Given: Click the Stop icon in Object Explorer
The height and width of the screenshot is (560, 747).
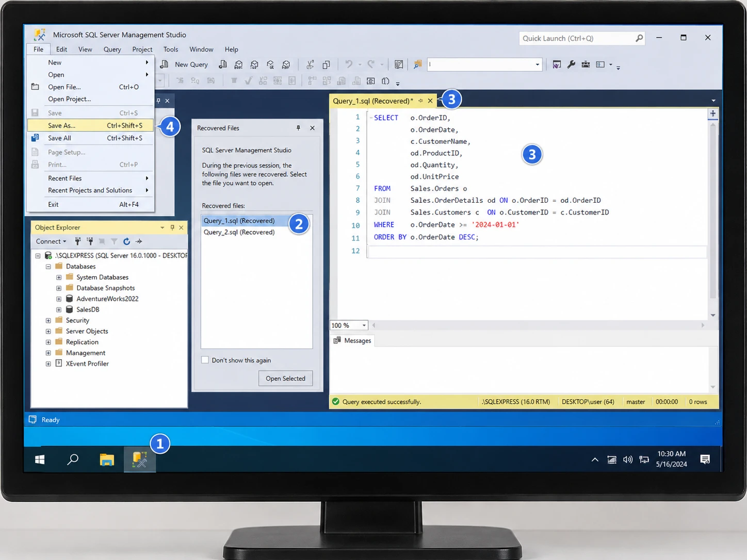Looking at the screenshot, I should pos(102,241).
